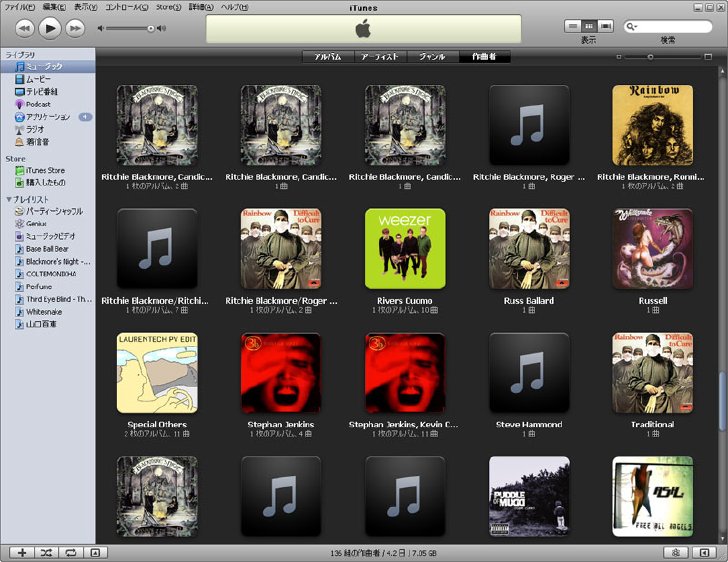Image resolution: width=728 pixels, height=562 pixels.
Task: Open the 表示 menu
Action: (85, 7)
